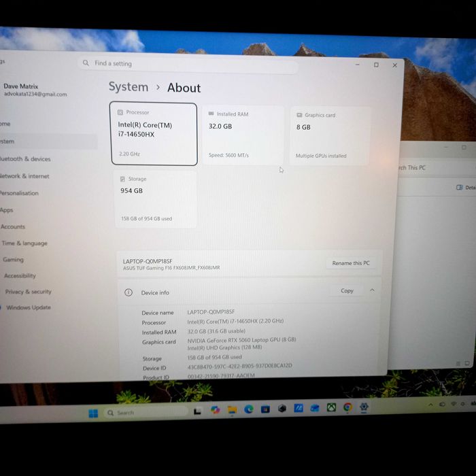Open Network & internet settings

pyautogui.click(x=24, y=176)
